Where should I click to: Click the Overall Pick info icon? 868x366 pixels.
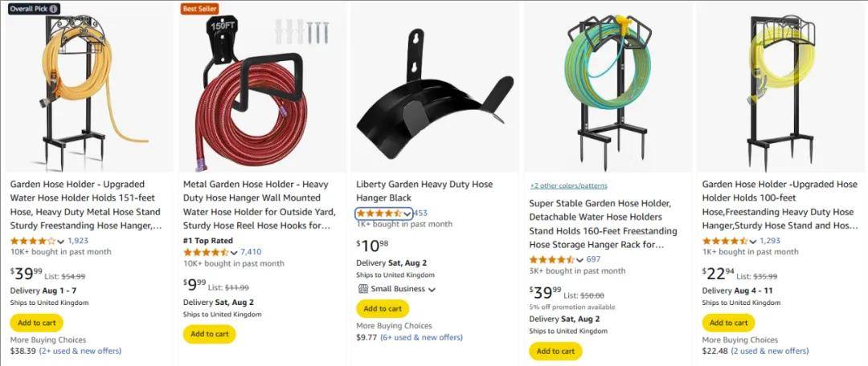pos(53,9)
